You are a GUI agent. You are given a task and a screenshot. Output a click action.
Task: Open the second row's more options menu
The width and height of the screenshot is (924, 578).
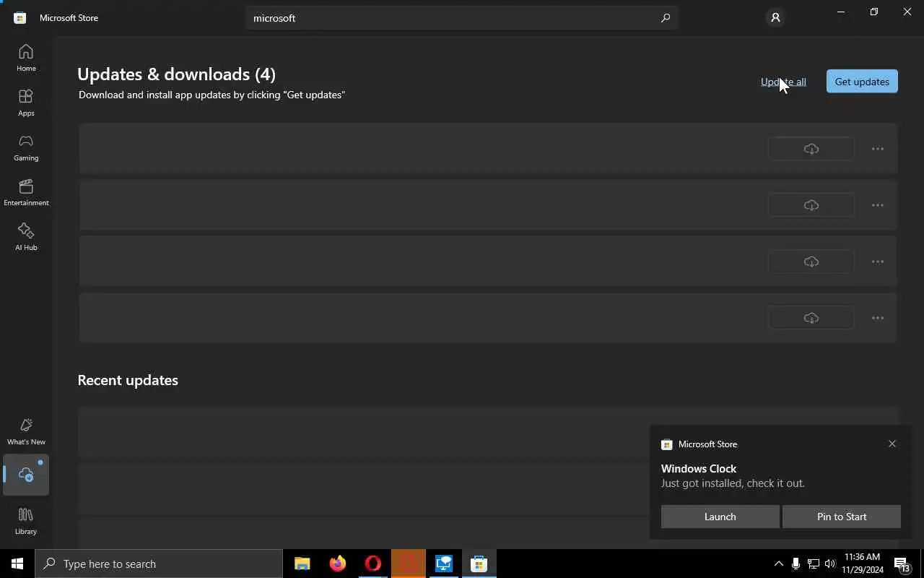(x=878, y=205)
